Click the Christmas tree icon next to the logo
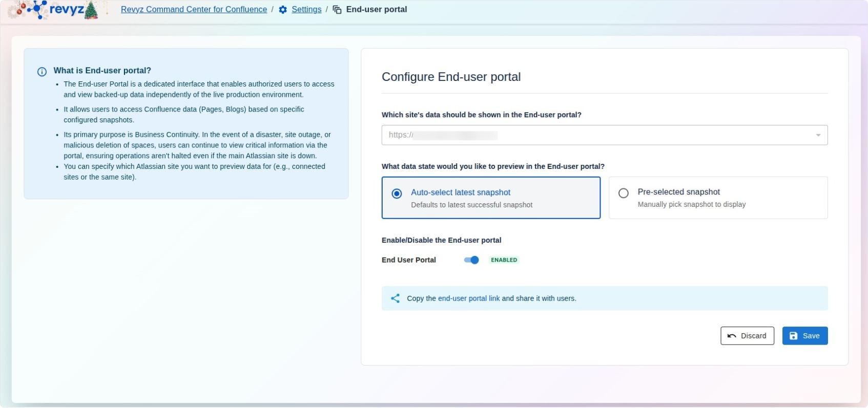868x408 pixels. (x=91, y=10)
